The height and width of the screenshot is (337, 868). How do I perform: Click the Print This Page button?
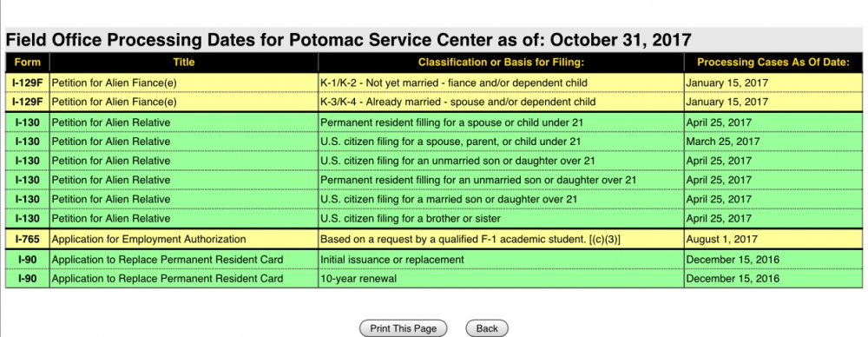pyautogui.click(x=403, y=328)
